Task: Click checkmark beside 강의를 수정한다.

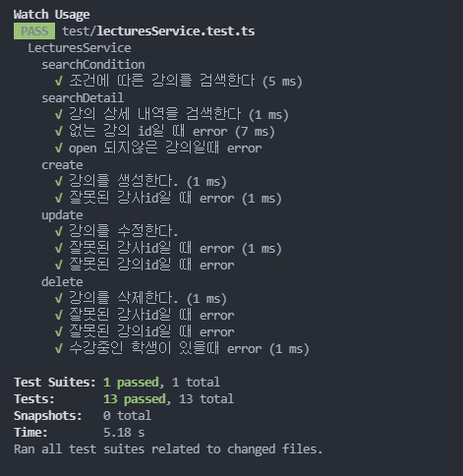Action: click(x=58, y=232)
